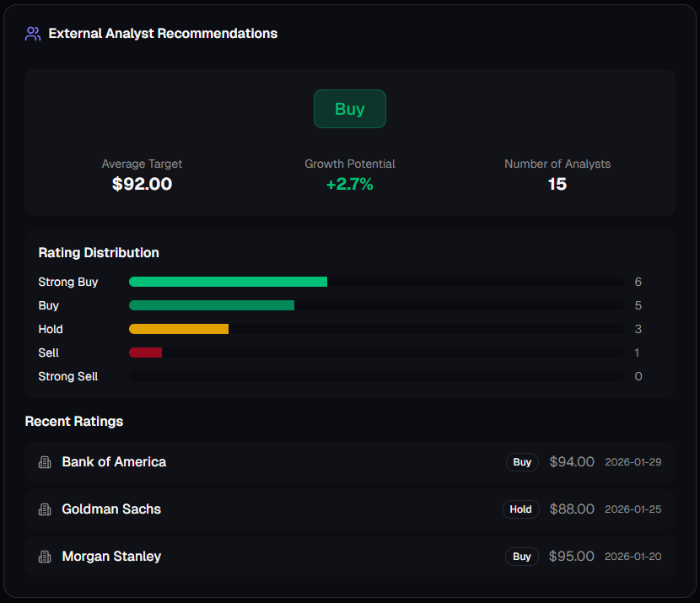Screen dimensions: 700x603
Task: Click the Average Target value $92.00
Action: click(x=142, y=184)
